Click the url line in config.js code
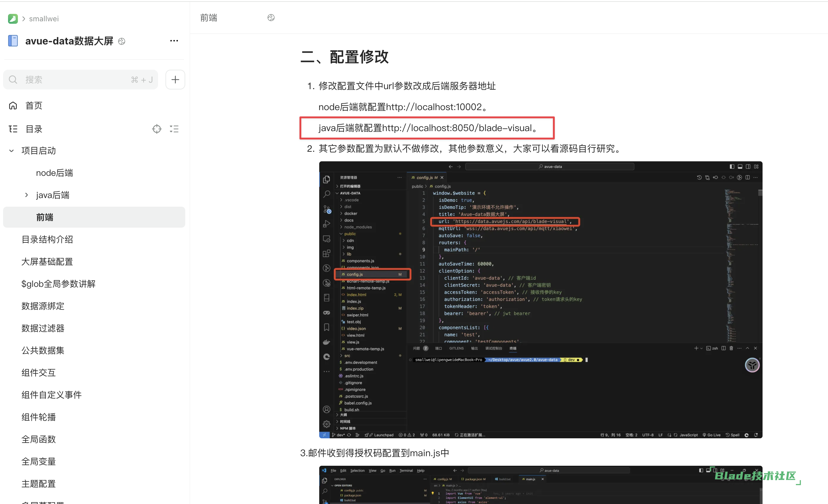This screenshot has height=504, width=828. point(505,221)
